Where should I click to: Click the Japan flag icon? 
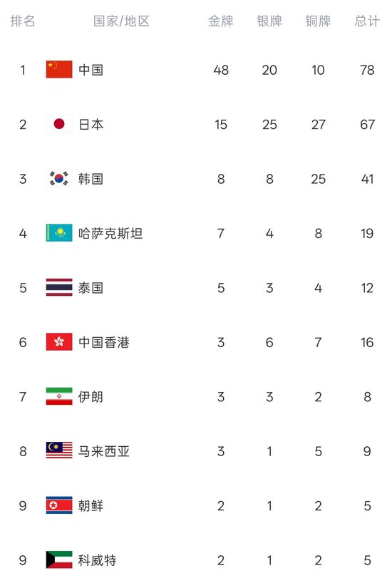[59, 124]
